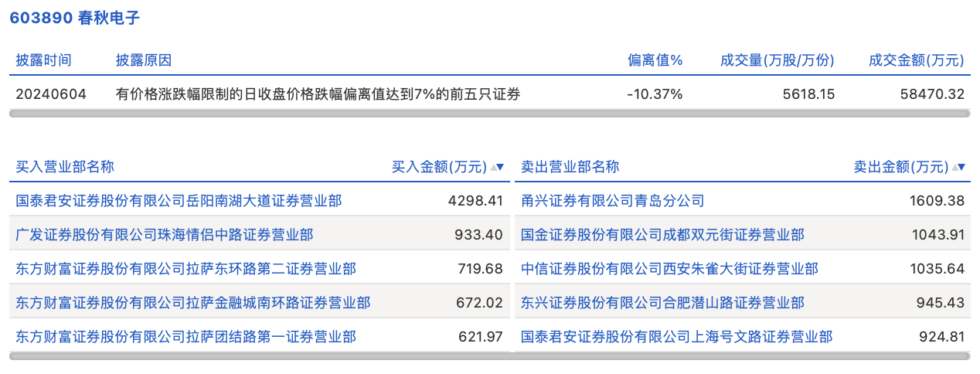Click the sell-side table's horizontal scrollbar

(x=741, y=356)
